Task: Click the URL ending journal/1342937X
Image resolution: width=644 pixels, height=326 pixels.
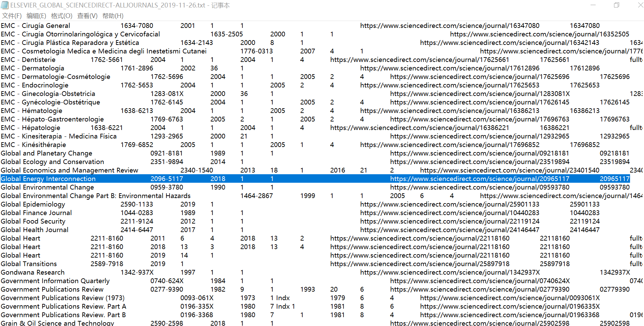Action: point(450,272)
